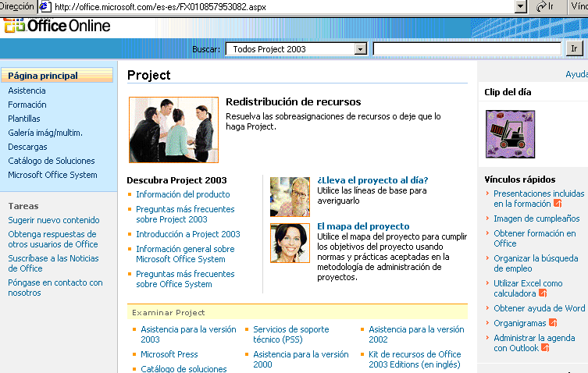Click the Redistribución de recursos team photo
The height and width of the screenshot is (373, 588).
(173, 130)
